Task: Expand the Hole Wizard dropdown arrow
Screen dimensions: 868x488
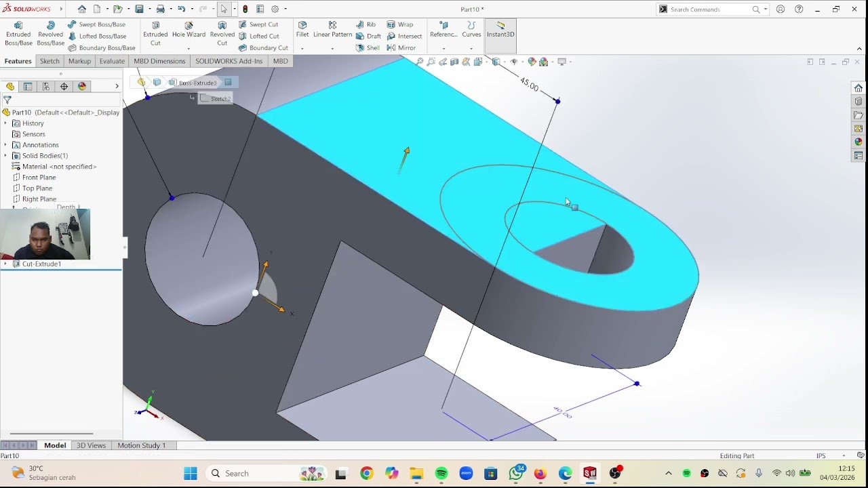Action: tap(189, 49)
